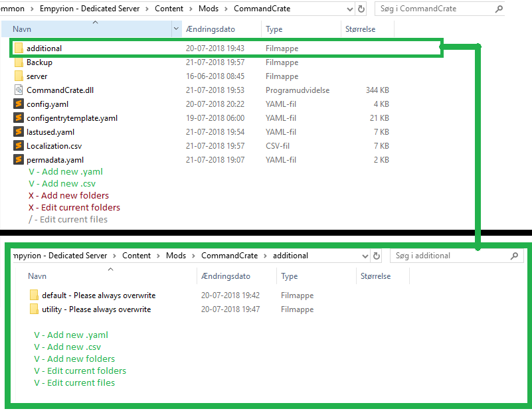The width and height of the screenshot is (532, 411).
Task: Open the default folder icon
Action: click(34, 295)
